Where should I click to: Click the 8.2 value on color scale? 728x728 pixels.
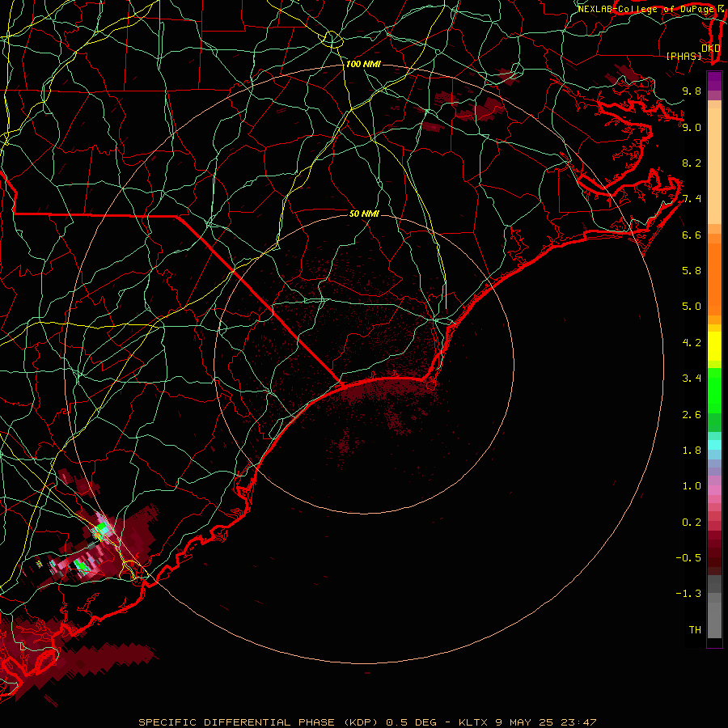(692, 163)
